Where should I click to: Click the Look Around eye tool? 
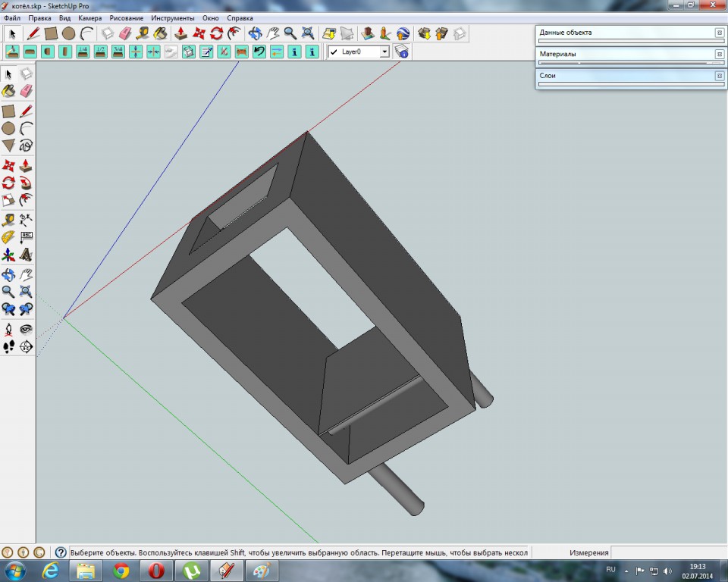pos(26,329)
